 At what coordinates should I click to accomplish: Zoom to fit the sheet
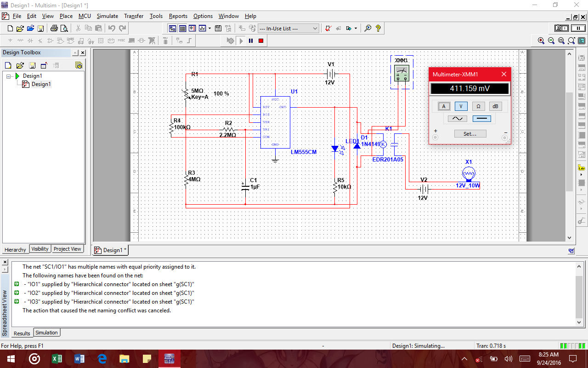click(x=571, y=41)
